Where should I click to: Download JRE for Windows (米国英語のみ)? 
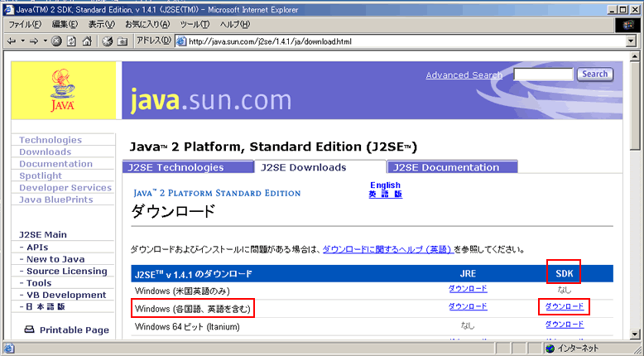click(468, 289)
